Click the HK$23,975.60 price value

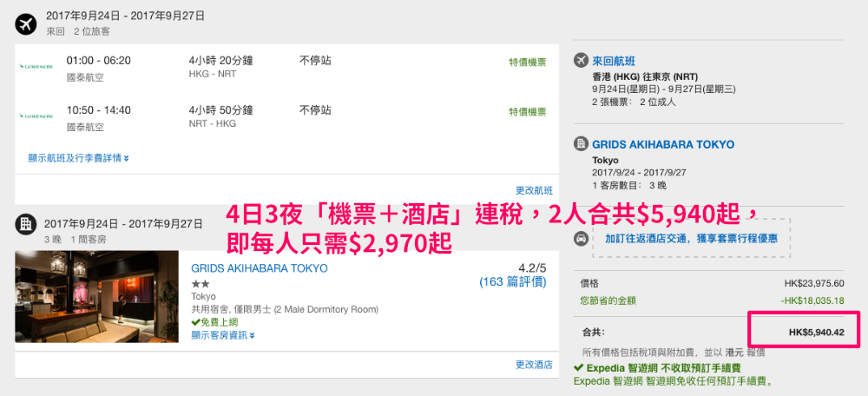(x=814, y=284)
